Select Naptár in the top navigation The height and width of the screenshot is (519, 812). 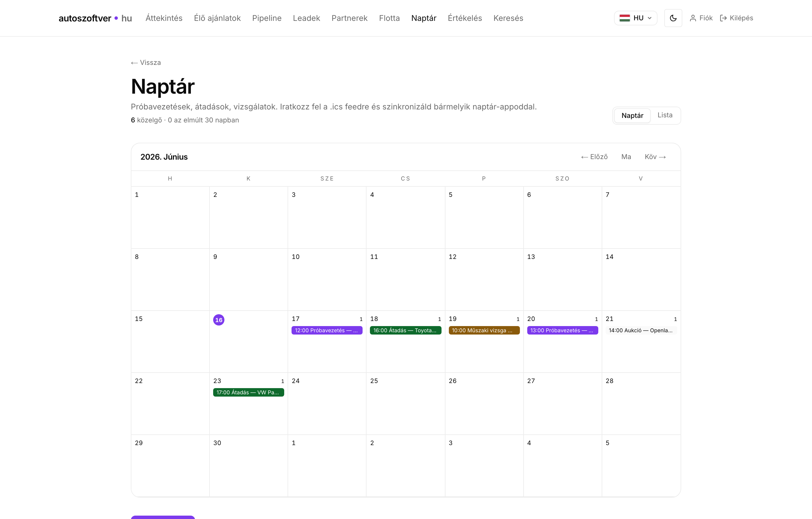(423, 18)
